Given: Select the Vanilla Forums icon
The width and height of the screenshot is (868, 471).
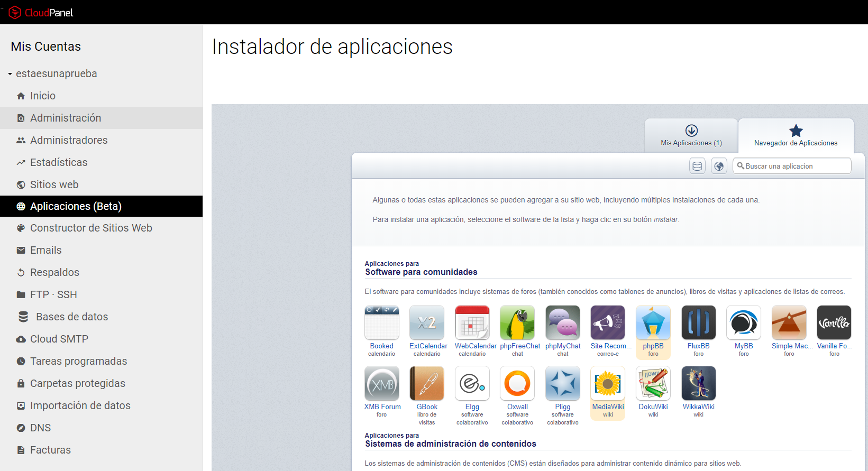Looking at the screenshot, I should 834,322.
